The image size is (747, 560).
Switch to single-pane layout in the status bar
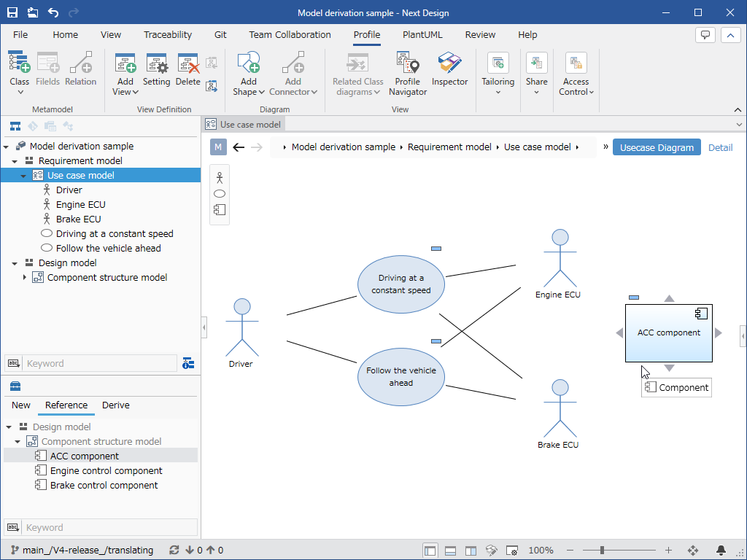[x=430, y=550]
